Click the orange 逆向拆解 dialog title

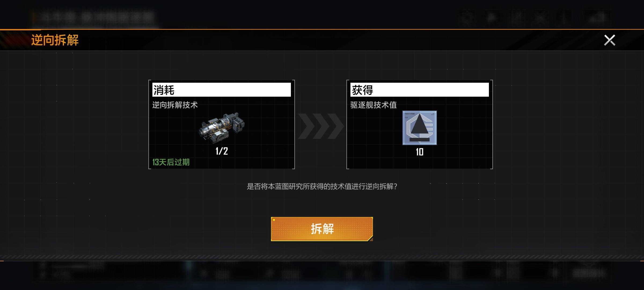pyautogui.click(x=55, y=40)
